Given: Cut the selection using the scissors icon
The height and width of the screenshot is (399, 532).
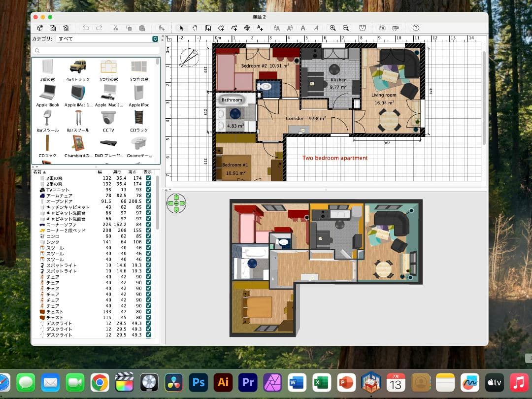Looking at the screenshot, I should tap(116, 28).
